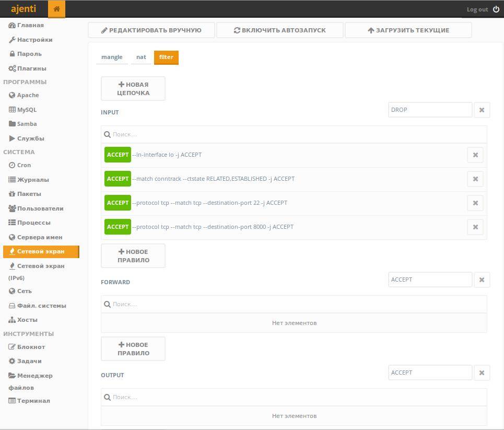Click Редактировать вручную button
The height and width of the screenshot is (430, 504).
(151, 30)
